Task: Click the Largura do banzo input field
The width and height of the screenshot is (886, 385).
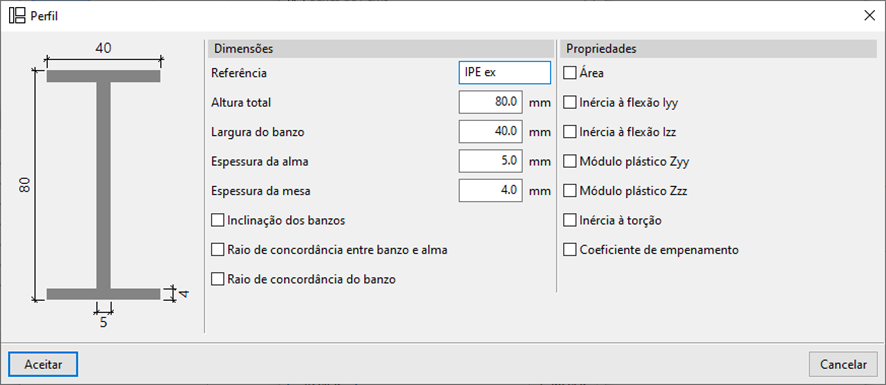Action: click(490, 132)
